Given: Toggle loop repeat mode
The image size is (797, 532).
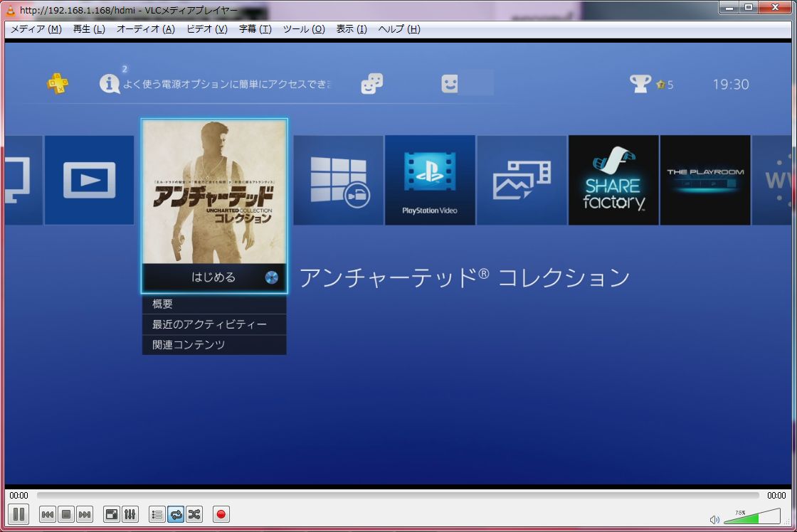Looking at the screenshot, I should (176, 515).
